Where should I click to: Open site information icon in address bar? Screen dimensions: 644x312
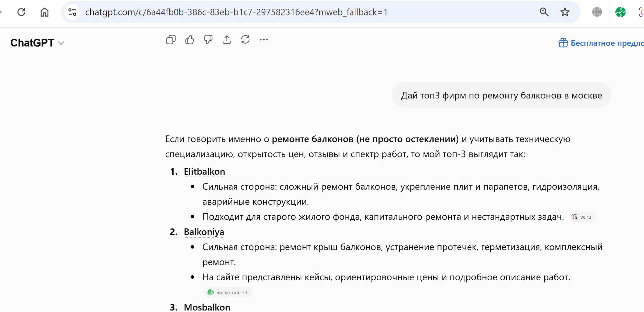click(72, 12)
